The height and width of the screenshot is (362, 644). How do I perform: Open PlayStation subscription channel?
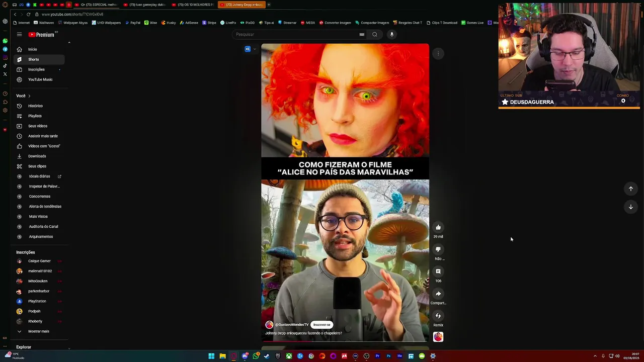point(39,301)
